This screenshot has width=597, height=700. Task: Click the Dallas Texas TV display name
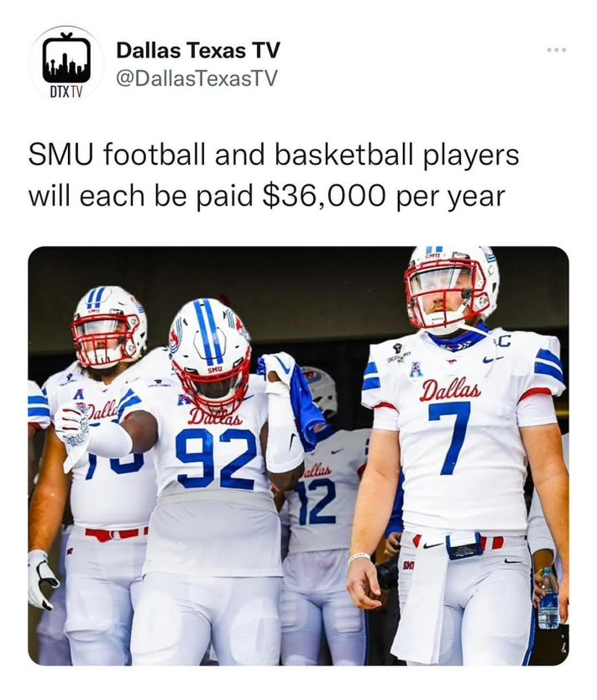click(x=198, y=50)
